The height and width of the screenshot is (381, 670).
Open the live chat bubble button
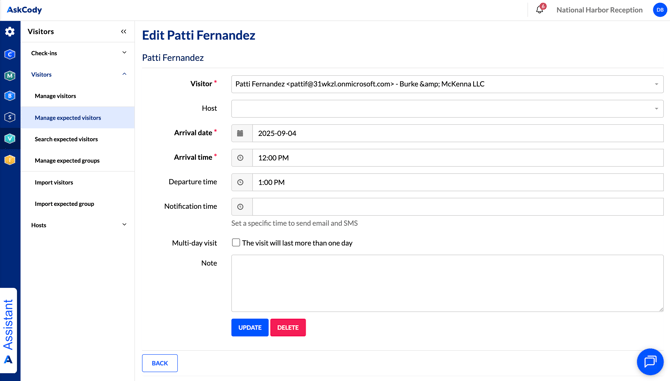(x=650, y=361)
